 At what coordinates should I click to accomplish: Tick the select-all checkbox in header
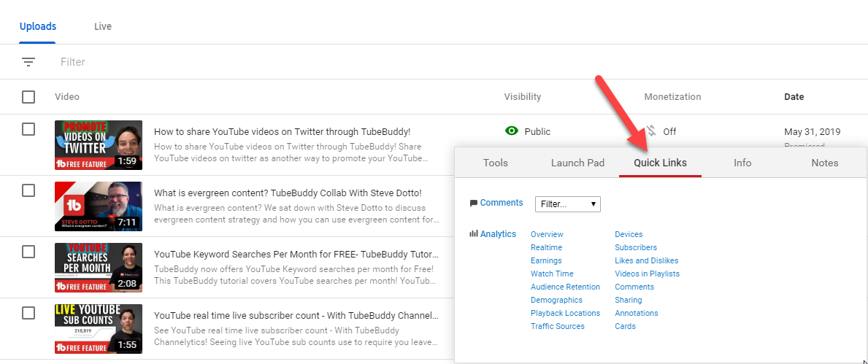(x=28, y=97)
